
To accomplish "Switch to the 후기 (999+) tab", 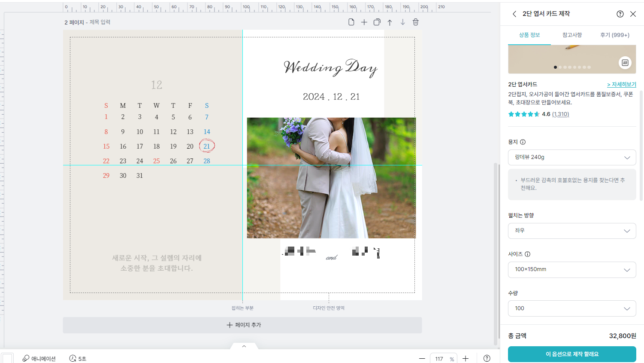I will pyautogui.click(x=615, y=35).
